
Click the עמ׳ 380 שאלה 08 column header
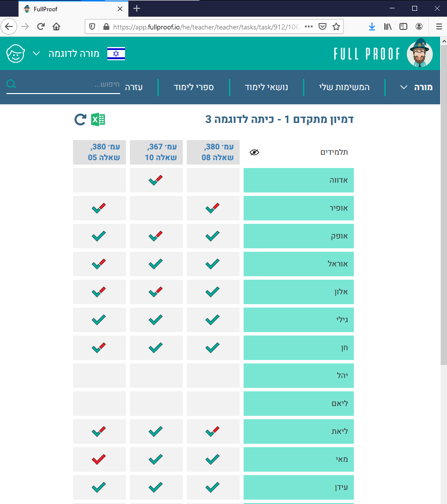(213, 152)
